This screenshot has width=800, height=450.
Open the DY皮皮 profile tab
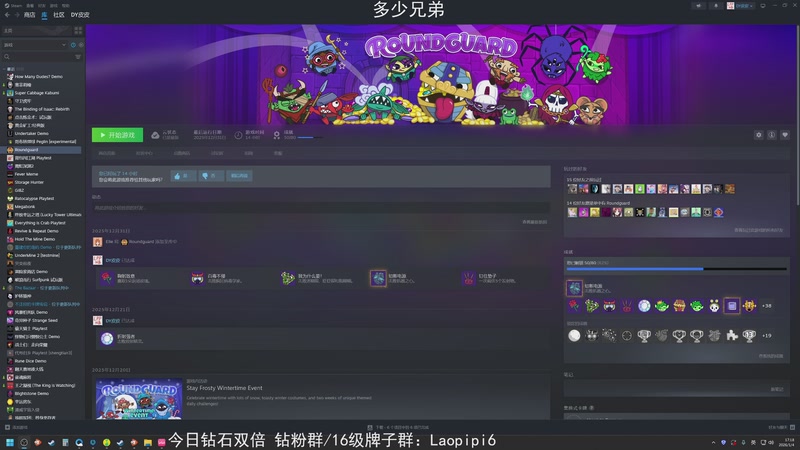(x=80, y=15)
